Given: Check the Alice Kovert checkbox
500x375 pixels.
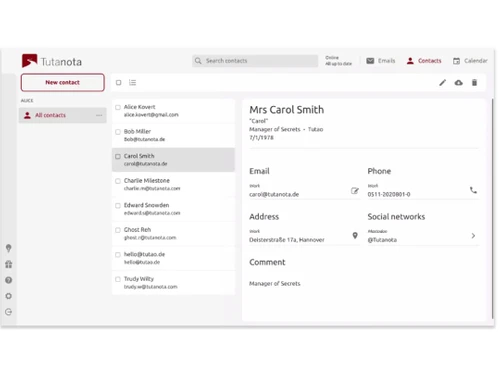Looking at the screenshot, I should click(118, 107).
